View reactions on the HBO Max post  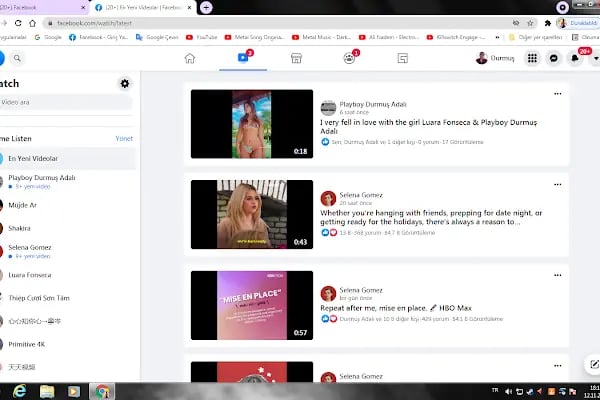(329, 319)
